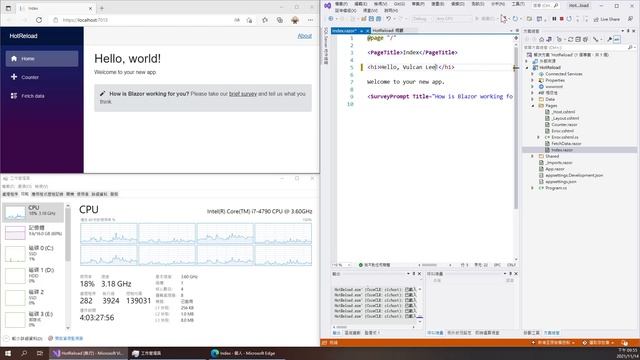
Task: Open Task View from the taskbar
Action: pos(40,353)
